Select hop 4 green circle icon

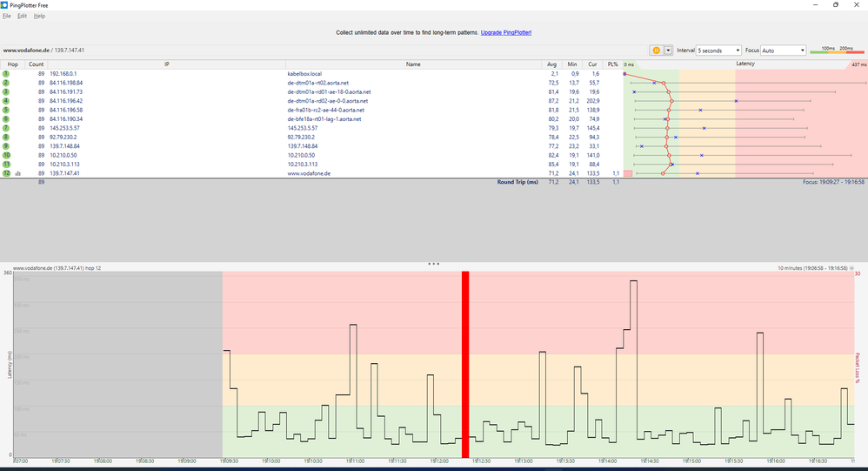tap(6, 101)
